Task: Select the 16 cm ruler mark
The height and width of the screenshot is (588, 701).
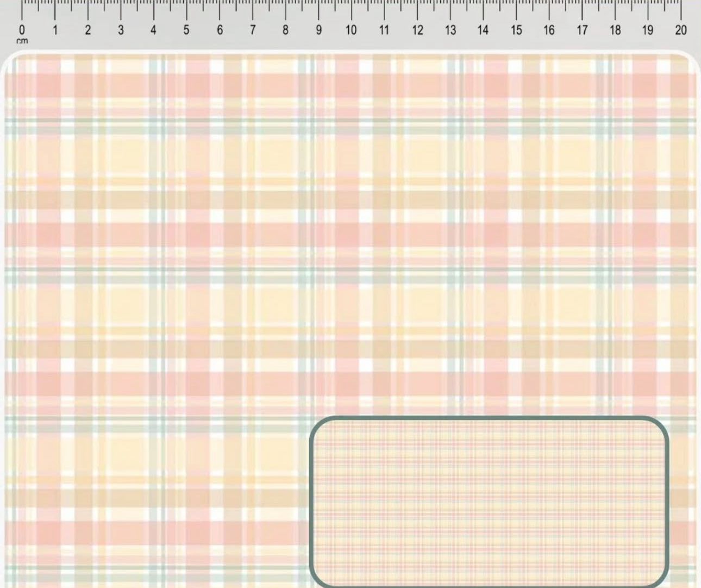Action: [549, 30]
